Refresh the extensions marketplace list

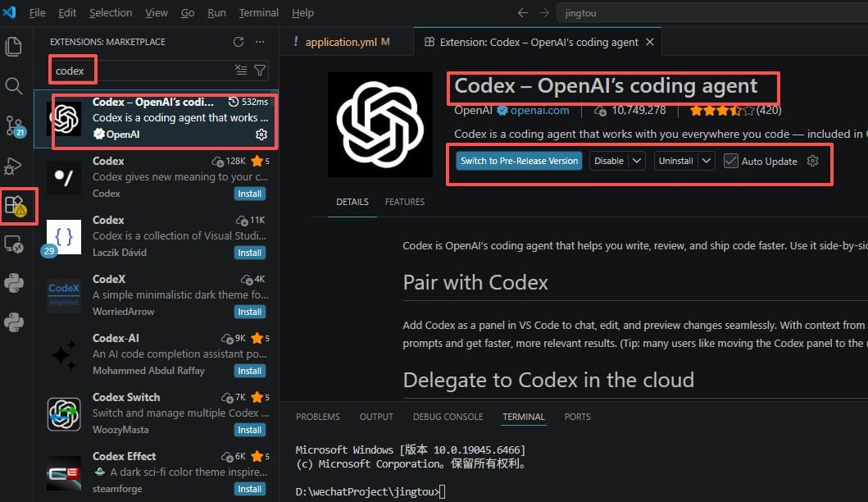pos(239,42)
